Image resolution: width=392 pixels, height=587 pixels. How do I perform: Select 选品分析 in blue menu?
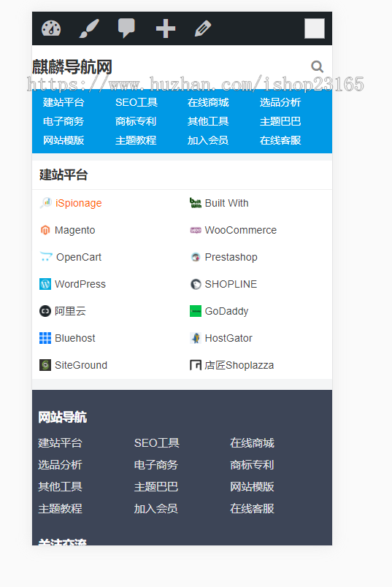(x=280, y=102)
